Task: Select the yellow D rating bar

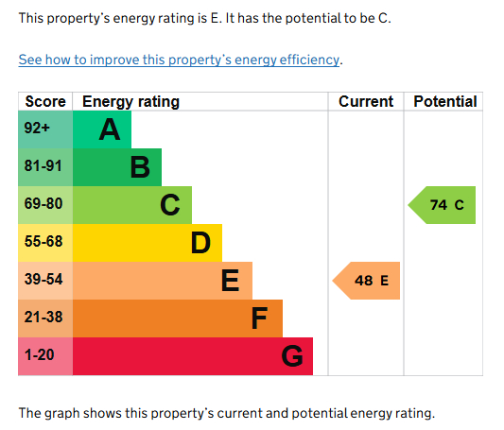Action: 148,243
